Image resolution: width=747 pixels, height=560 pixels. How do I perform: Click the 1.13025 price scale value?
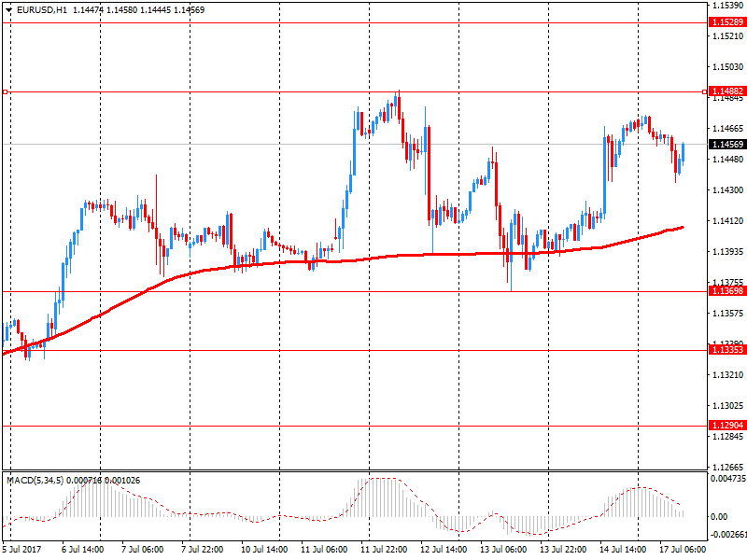(x=728, y=406)
